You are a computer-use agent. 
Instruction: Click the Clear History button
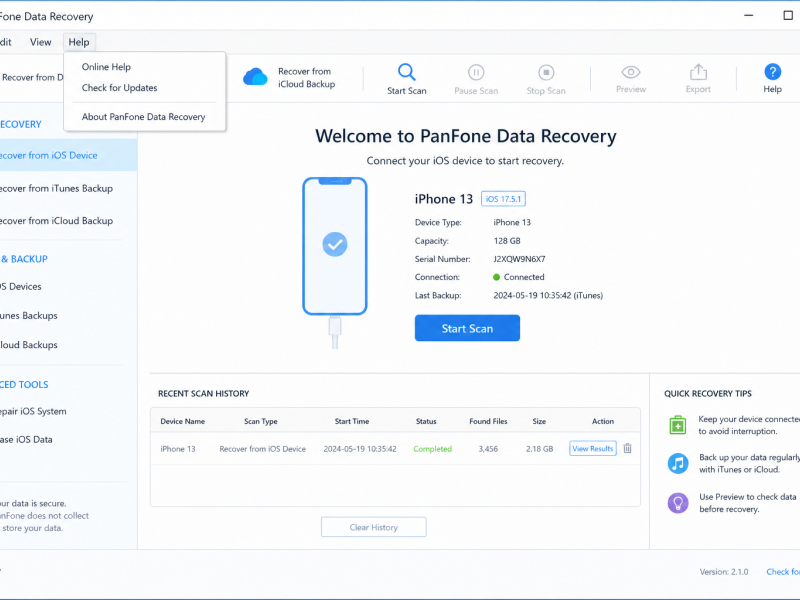(374, 527)
